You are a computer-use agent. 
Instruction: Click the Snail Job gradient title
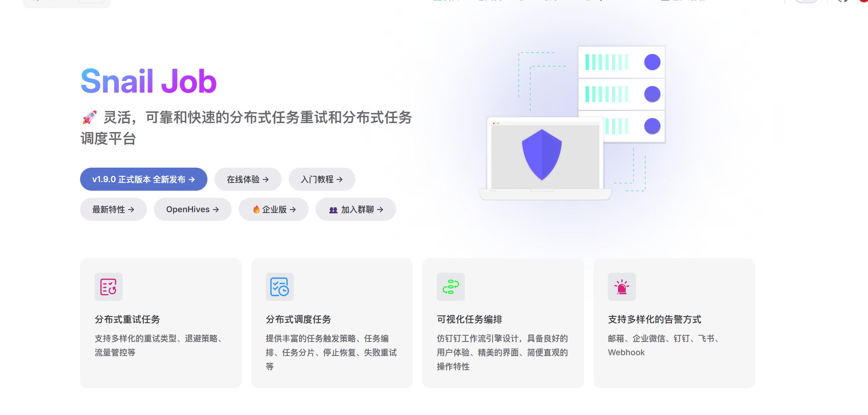tap(148, 80)
